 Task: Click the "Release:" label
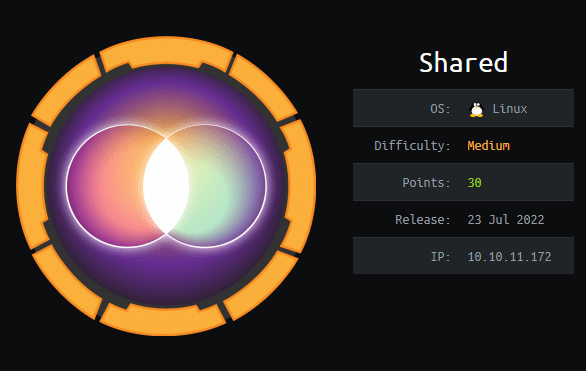pos(423,219)
